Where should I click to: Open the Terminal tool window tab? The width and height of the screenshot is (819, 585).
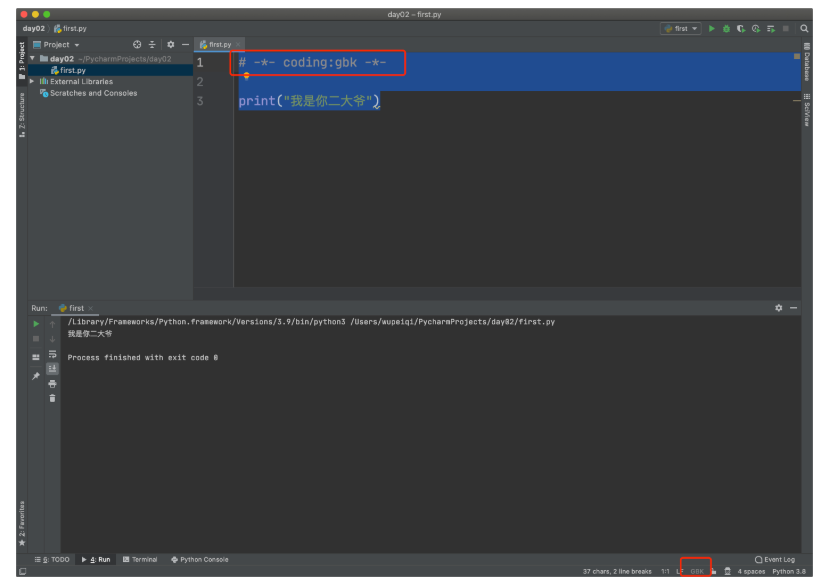pos(140,559)
